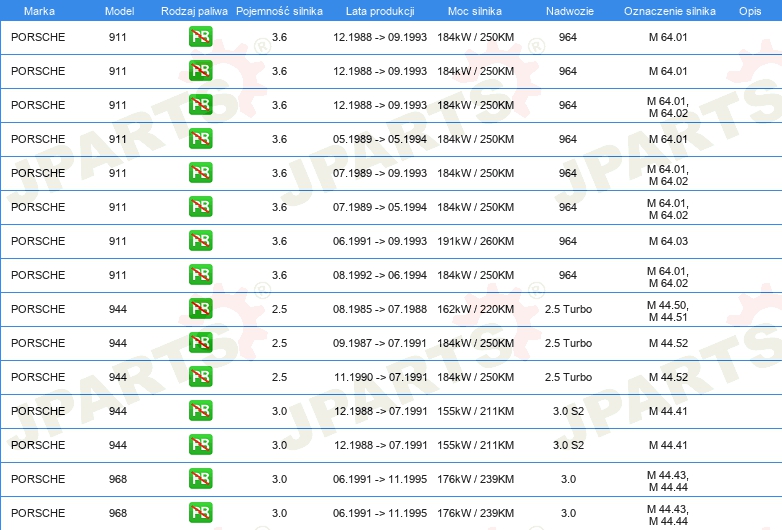The image size is (782, 530).
Task: Click the fuel icon in the 07.1989 -> 05.1994 row
Action: (x=200, y=207)
